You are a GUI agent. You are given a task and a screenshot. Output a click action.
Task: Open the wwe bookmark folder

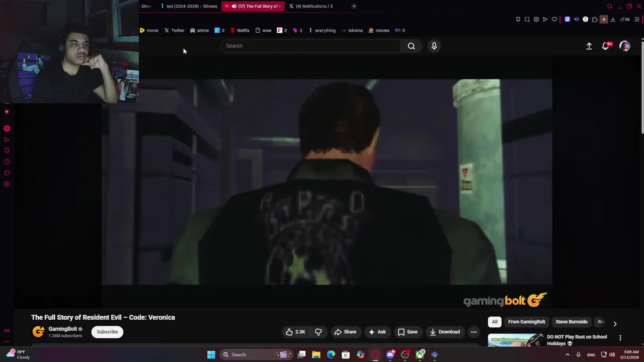(x=263, y=30)
